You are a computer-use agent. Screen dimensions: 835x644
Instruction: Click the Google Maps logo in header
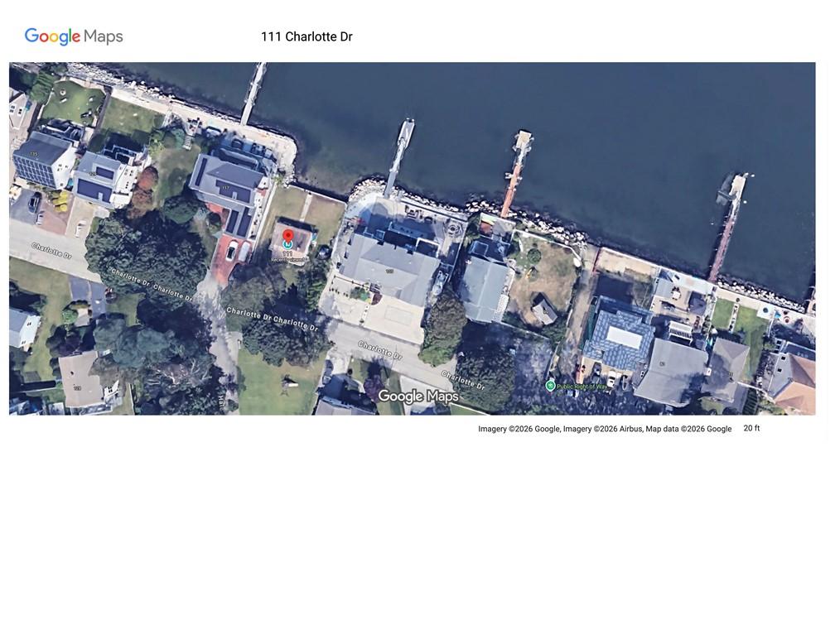(x=74, y=36)
